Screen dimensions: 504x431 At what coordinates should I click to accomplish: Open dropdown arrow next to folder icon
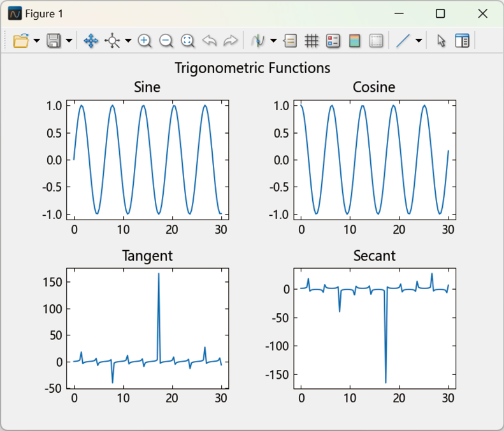pos(37,41)
